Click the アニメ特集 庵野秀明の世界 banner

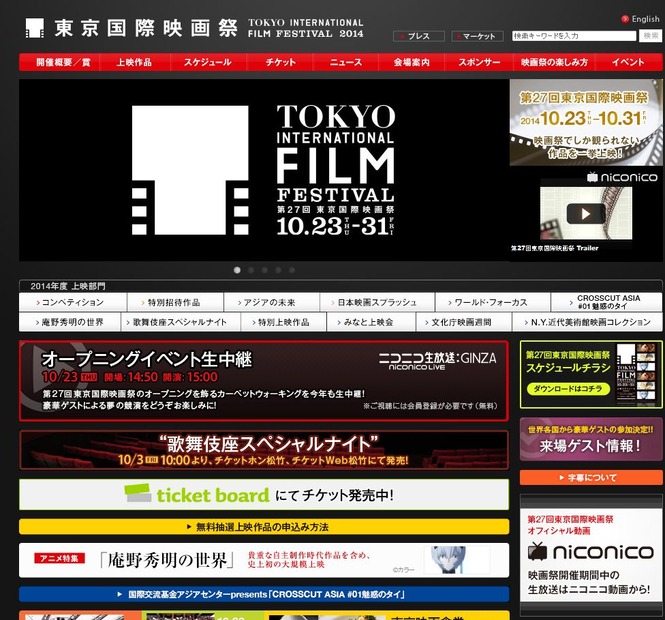tap(264, 560)
